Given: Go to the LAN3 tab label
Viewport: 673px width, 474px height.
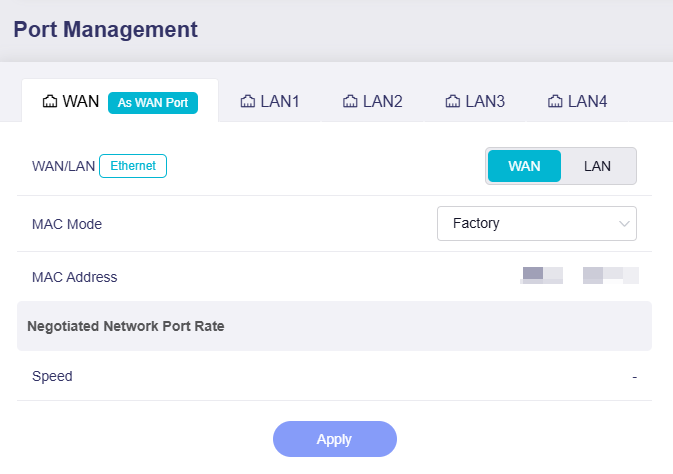Looking at the screenshot, I should [485, 101].
